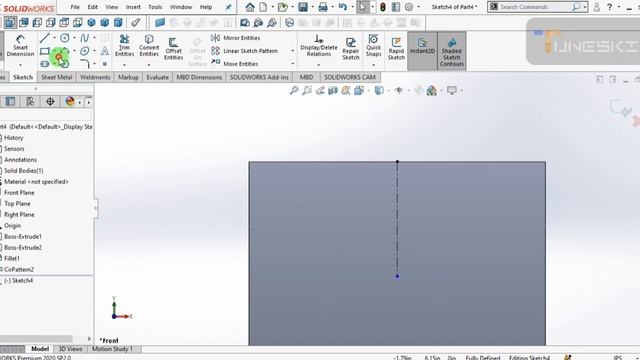Click the Convert Entities tool
The image size is (640, 360).
click(149, 46)
